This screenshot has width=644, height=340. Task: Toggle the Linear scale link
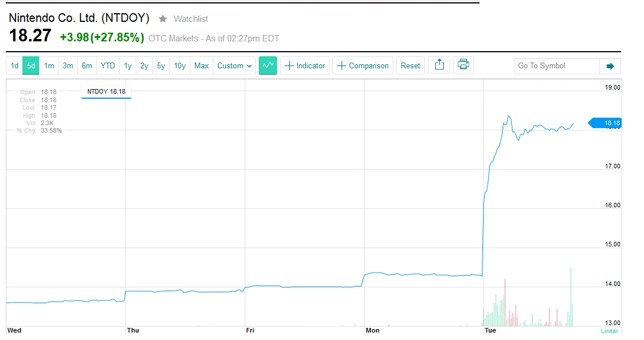[609, 331]
